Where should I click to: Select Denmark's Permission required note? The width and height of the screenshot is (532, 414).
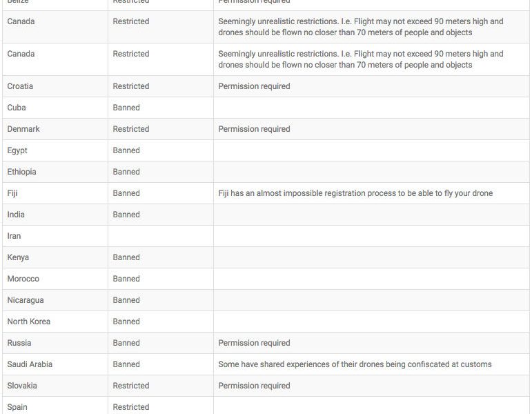(x=254, y=129)
